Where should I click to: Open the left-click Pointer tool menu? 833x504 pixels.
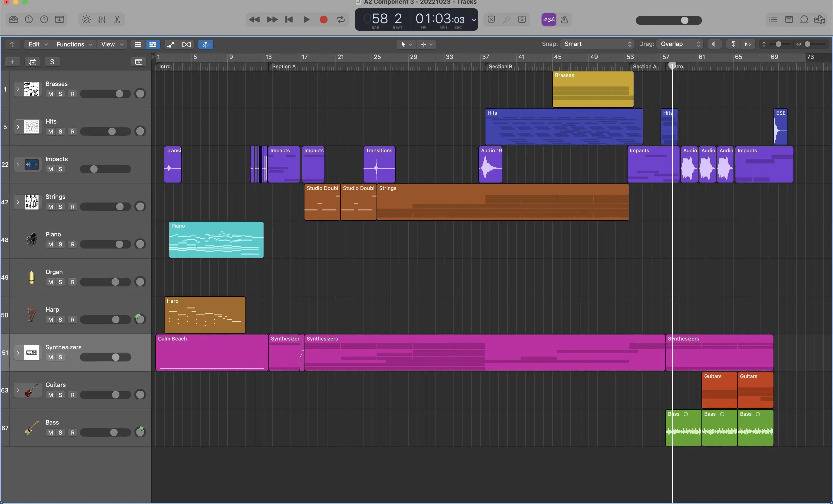pos(406,44)
